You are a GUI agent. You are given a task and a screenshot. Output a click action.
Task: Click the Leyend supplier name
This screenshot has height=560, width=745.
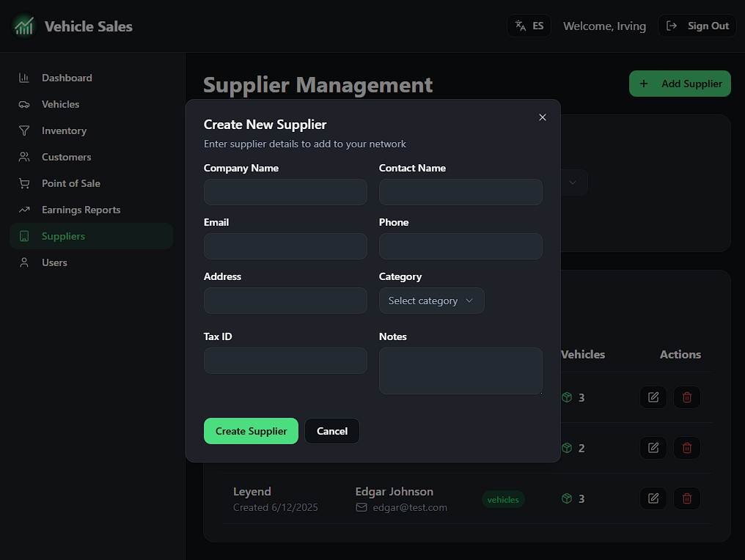pyautogui.click(x=252, y=492)
